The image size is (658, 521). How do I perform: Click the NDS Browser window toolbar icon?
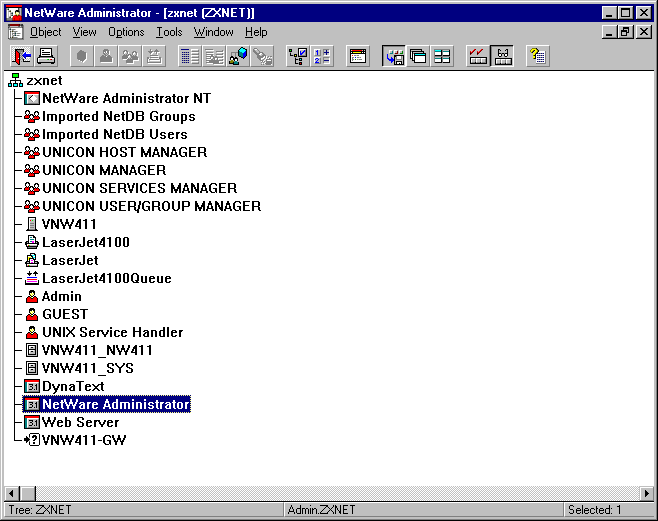tap(358, 56)
